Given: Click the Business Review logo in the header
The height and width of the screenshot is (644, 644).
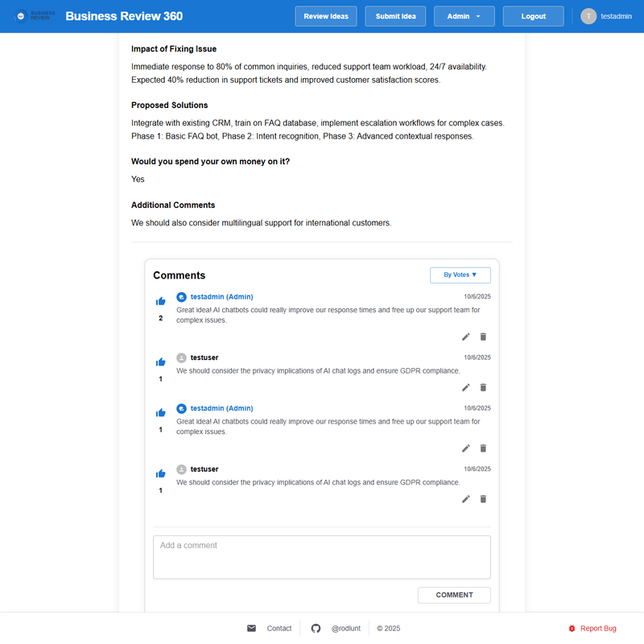Looking at the screenshot, I should pyautogui.click(x=34, y=14).
